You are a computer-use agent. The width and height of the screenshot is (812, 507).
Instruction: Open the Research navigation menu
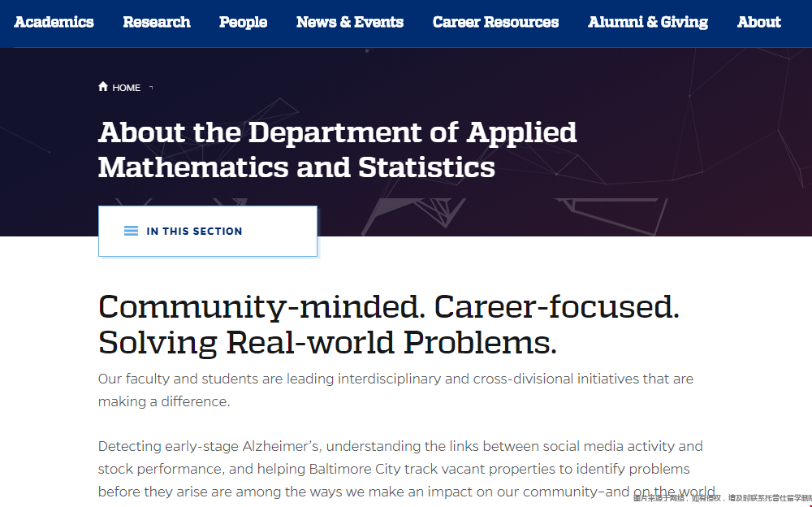[157, 23]
